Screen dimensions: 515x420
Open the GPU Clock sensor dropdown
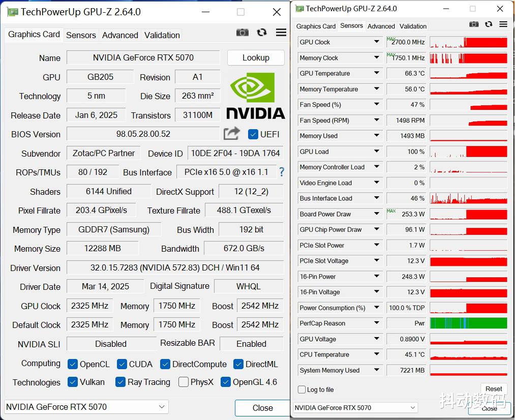point(376,42)
